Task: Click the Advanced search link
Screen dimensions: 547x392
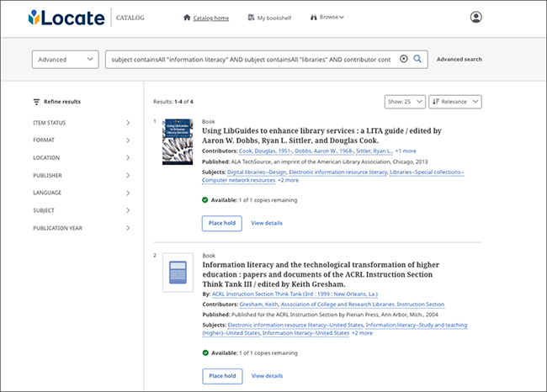Action: [x=459, y=59]
